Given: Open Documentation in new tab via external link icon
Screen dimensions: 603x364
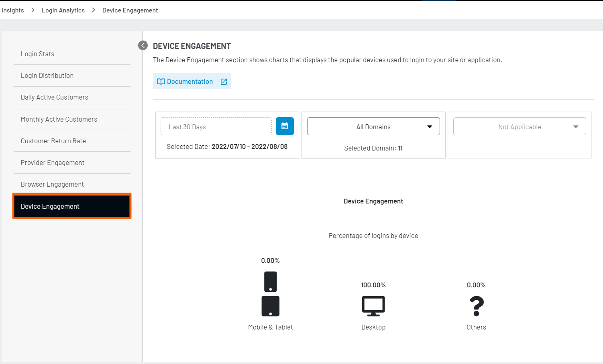Looking at the screenshot, I should click(x=224, y=81).
